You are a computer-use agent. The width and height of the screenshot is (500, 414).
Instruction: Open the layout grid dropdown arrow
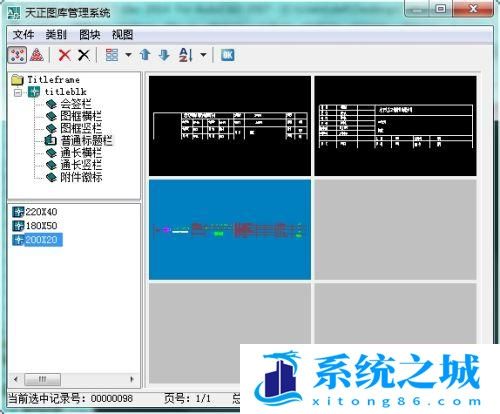click(128, 55)
